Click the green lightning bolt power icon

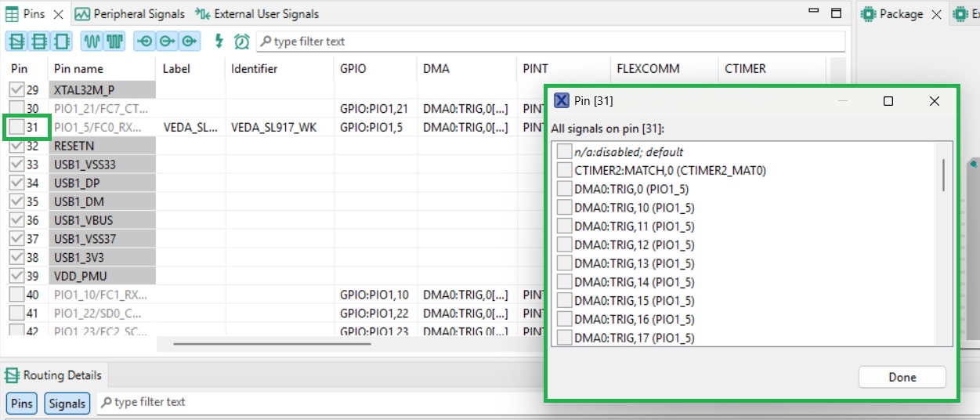[219, 42]
